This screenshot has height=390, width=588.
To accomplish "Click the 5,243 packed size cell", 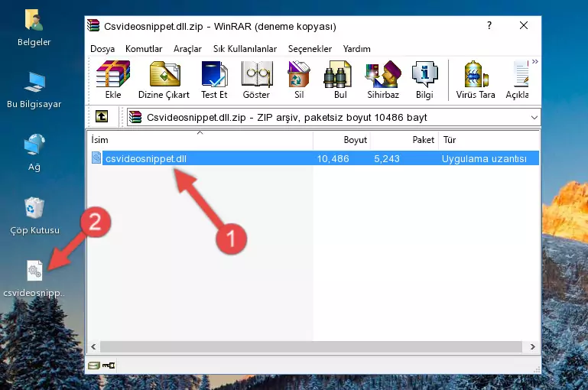I will (387, 159).
